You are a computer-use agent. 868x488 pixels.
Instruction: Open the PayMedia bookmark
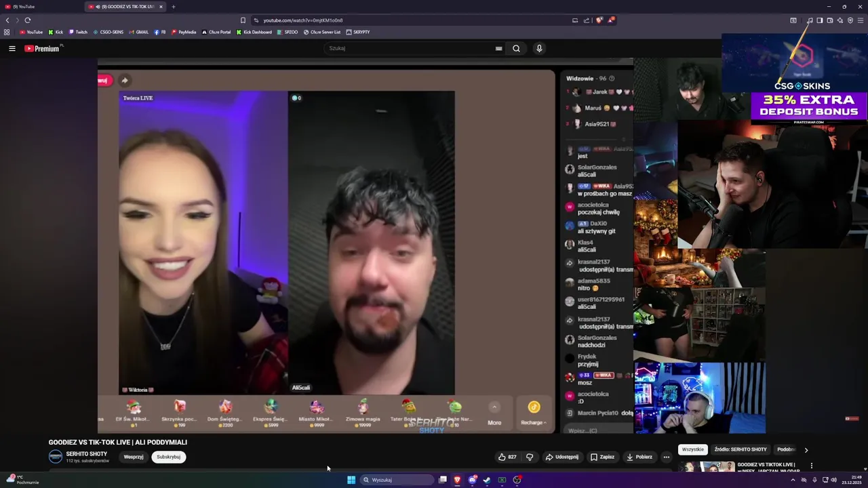click(184, 32)
